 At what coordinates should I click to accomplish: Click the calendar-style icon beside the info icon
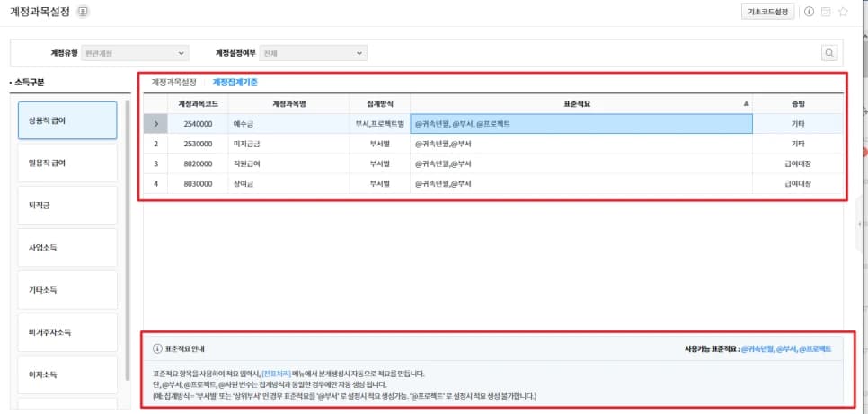826,12
